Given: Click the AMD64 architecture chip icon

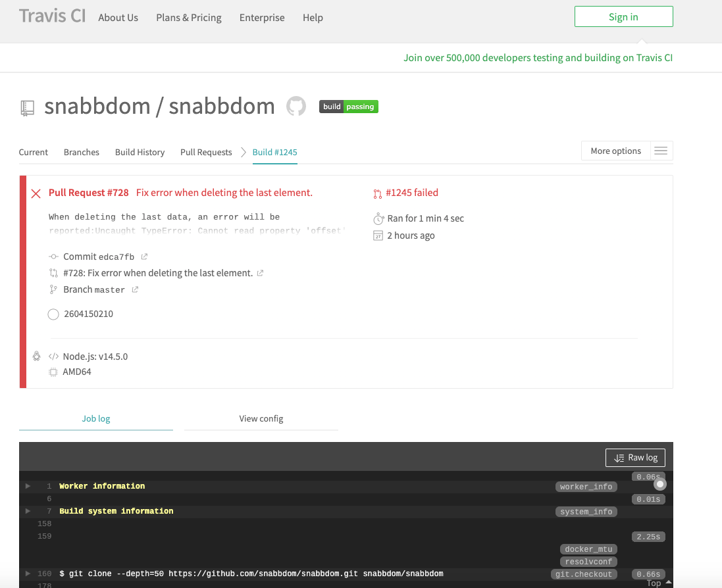Looking at the screenshot, I should [x=53, y=372].
